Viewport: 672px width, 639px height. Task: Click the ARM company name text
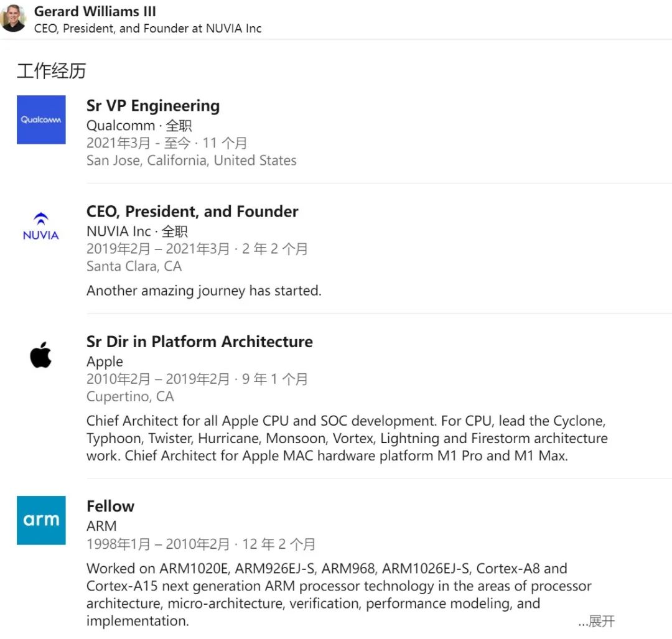pyautogui.click(x=101, y=526)
